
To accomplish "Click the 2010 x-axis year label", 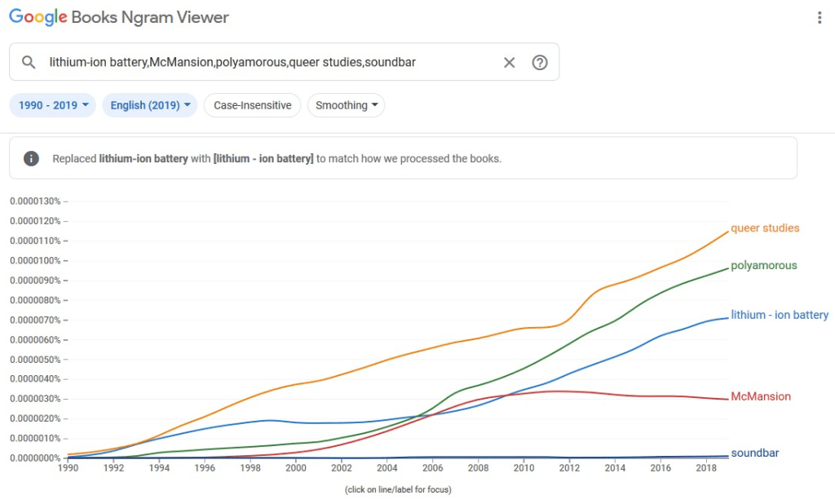I will [524, 469].
